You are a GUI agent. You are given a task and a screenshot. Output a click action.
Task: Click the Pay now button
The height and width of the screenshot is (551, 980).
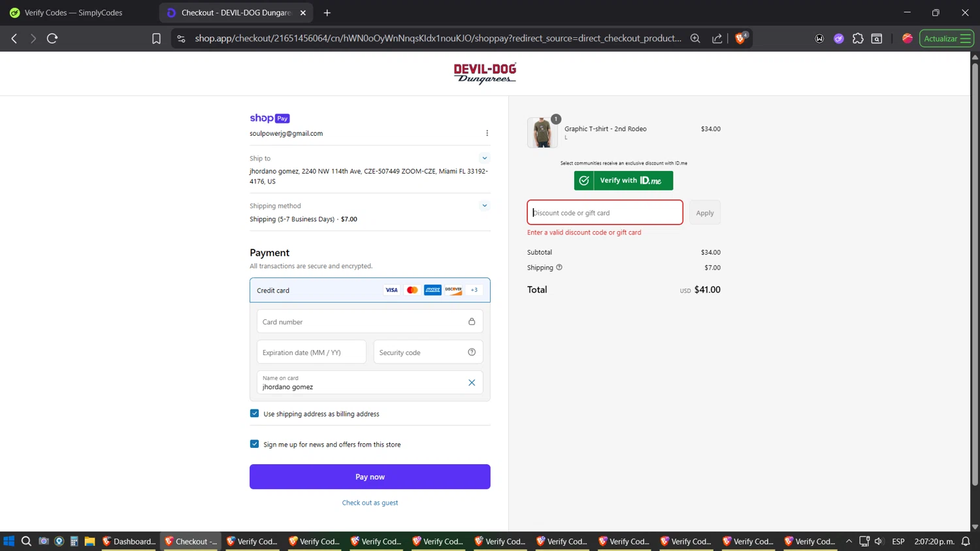[x=370, y=477]
